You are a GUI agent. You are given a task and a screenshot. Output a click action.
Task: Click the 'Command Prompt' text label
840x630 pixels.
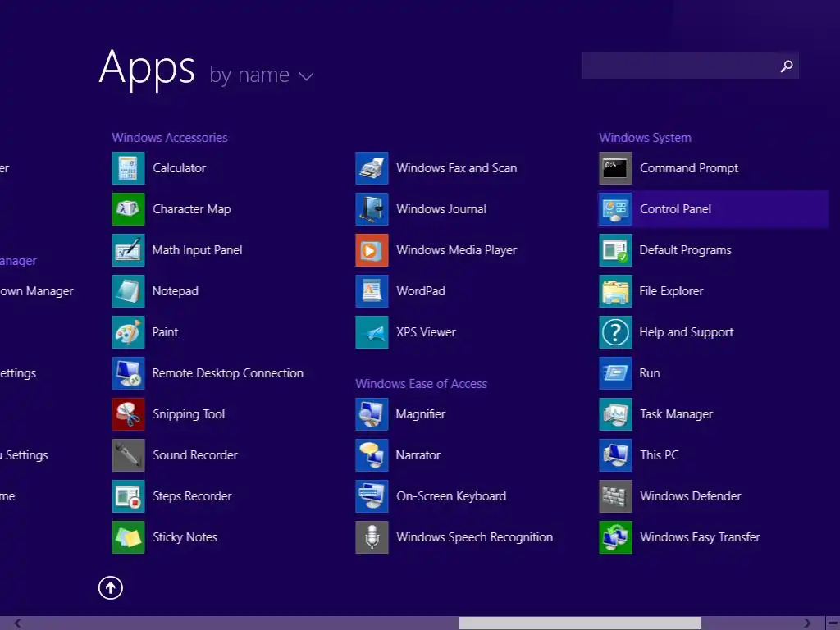(689, 168)
